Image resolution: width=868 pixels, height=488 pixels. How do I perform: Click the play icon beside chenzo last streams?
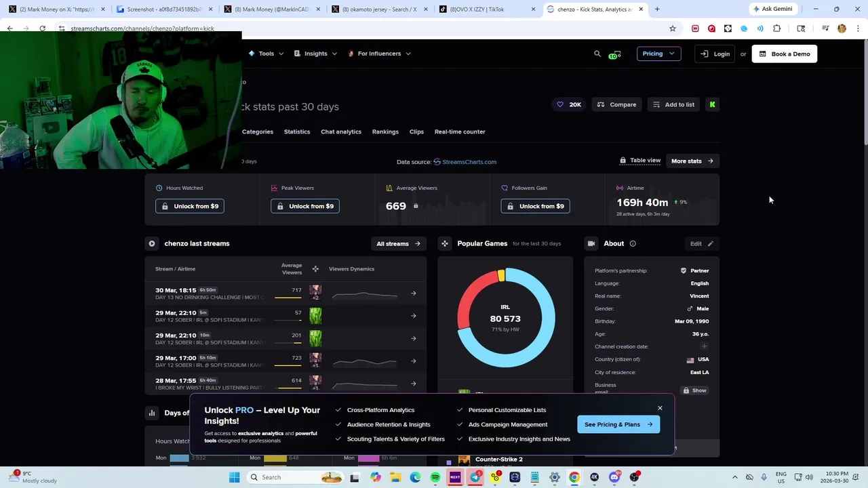(x=152, y=243)
